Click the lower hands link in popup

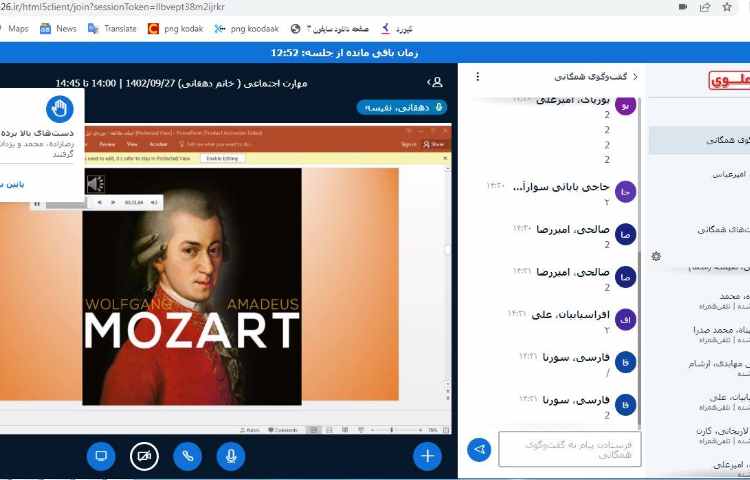[11, 185]
